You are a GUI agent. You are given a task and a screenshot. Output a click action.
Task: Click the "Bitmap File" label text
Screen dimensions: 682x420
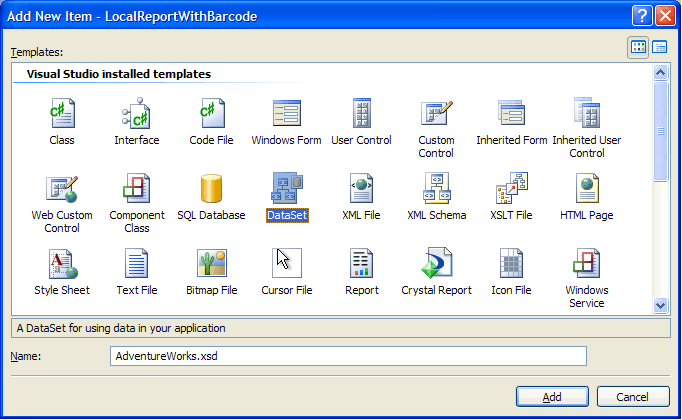point(212,290)
